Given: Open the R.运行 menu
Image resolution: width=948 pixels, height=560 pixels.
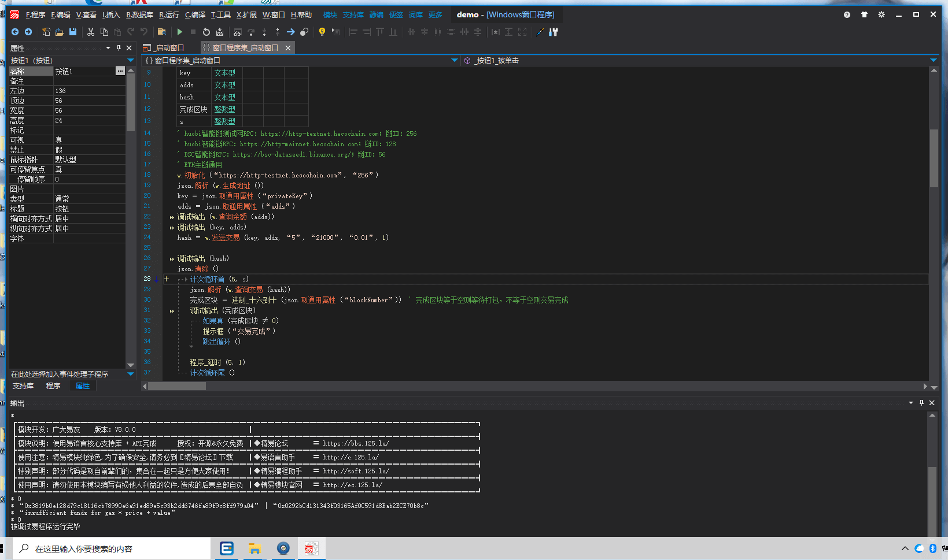Looking at the screenshot, I should click(169, 14).
